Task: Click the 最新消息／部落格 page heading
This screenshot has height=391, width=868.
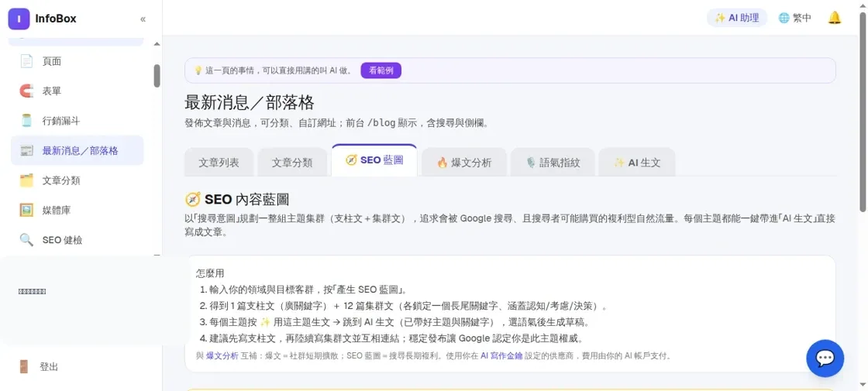Action: [249, 103]
